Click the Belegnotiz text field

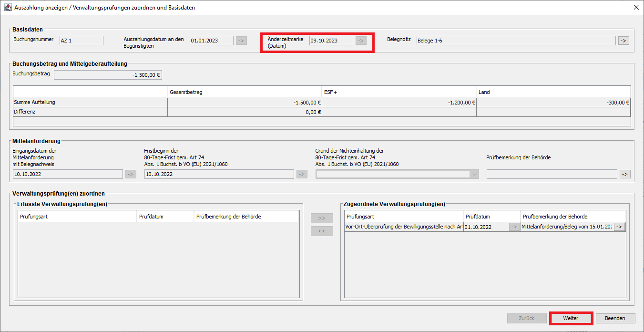(515, 41)
